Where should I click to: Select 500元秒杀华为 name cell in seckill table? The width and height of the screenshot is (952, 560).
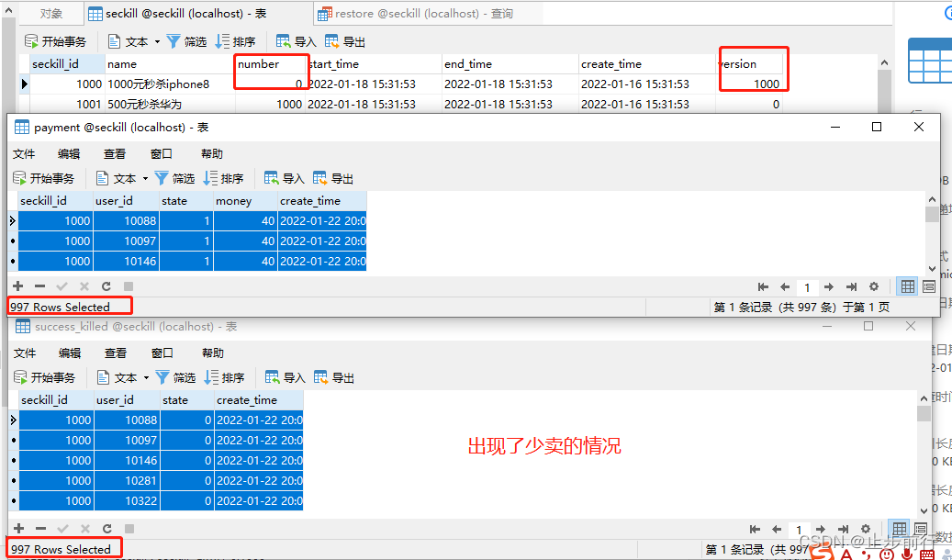[170, 105]
